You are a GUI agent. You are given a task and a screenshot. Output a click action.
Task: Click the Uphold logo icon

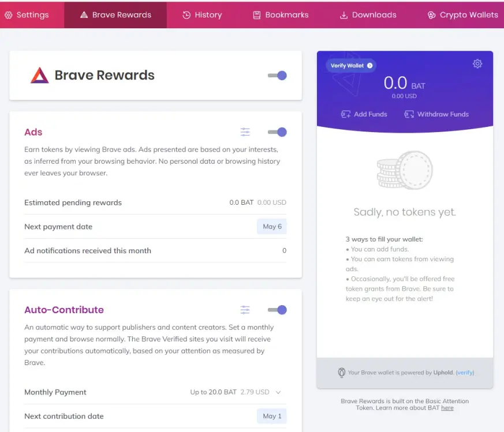(x=342, y=373)
